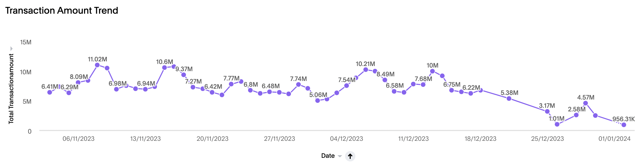This screenshot has width=644, height=164.
Task: Click the ascending sort arrow icon
Action: coord(350,156)
